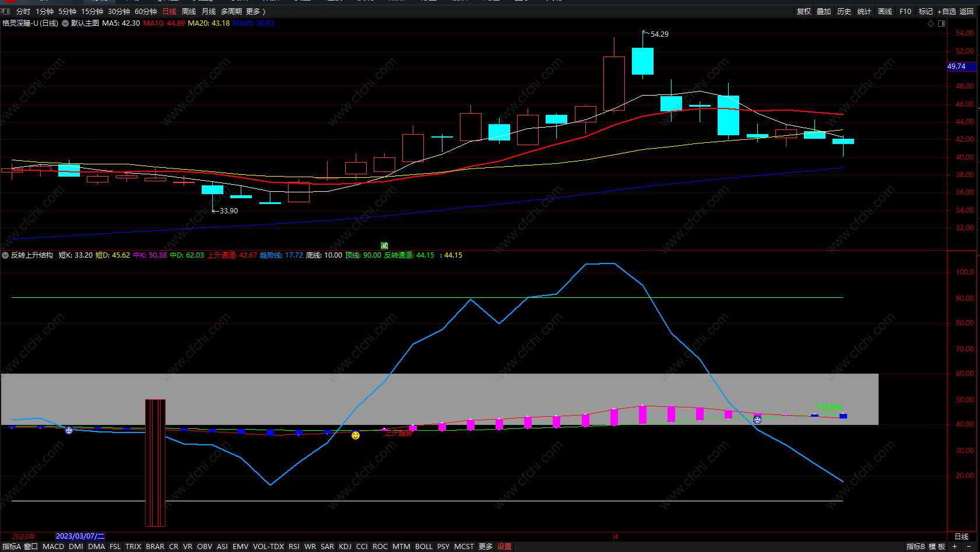Click the 标记 mark button

(926, 12)
